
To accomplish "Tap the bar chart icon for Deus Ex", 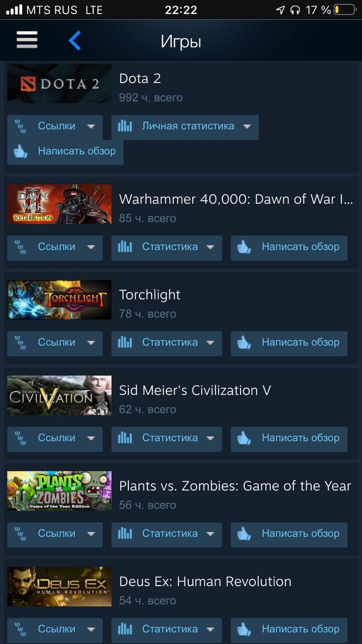I will pos(125,629).
